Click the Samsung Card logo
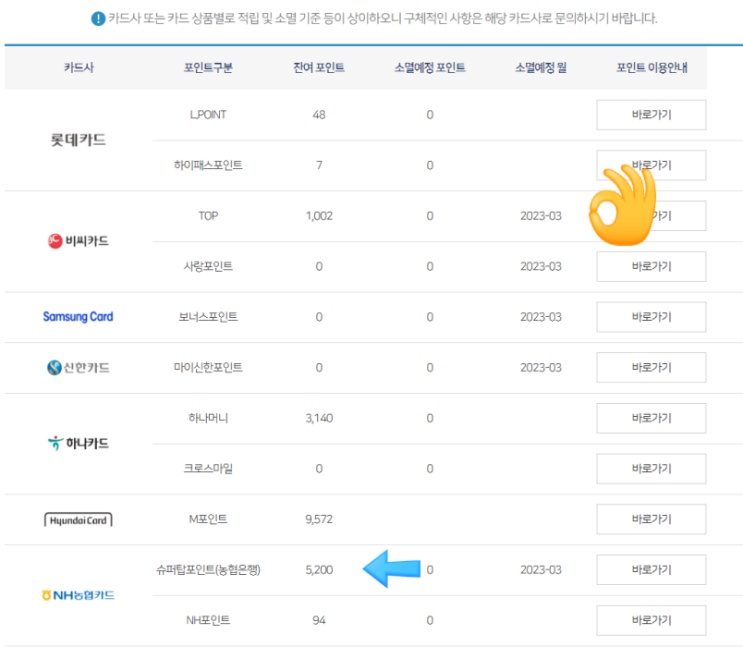This screenshot has height=647, width=743. point(78,317)
